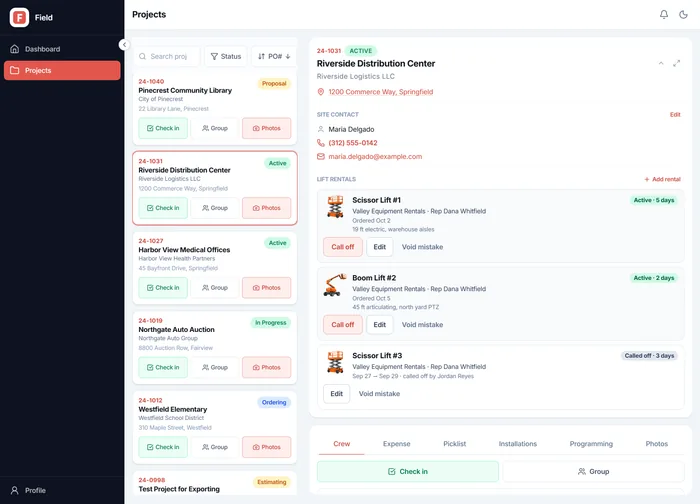Email maria.delgado@example.com
Viewport: 700px width, 504px height.
click(x=375, y=157)
